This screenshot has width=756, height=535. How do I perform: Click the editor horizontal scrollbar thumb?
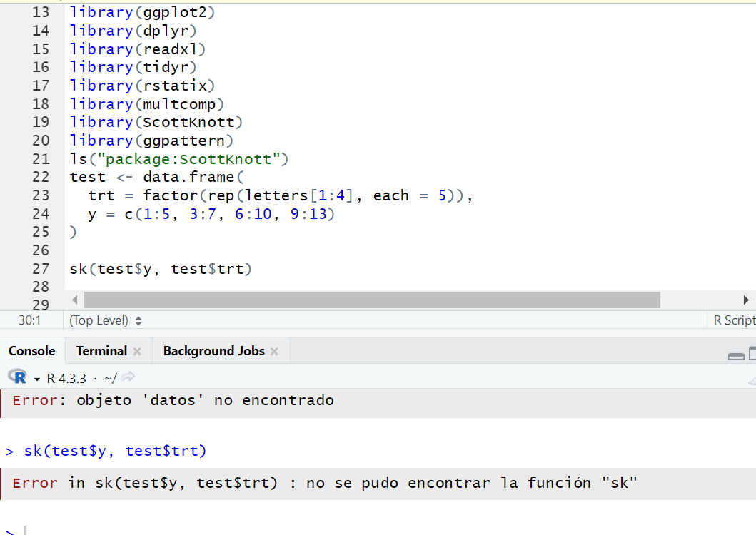[372, 300]
